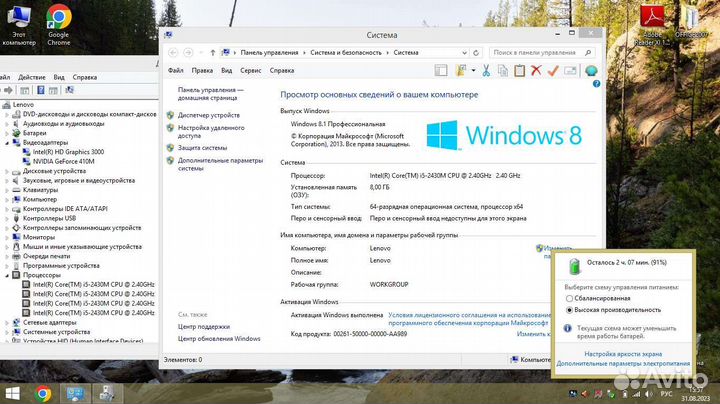Image resolution: width=720 pixels, height=404 pixels.
Task: Select Контроллеры USB tree item
Action: tap(49, 219)
